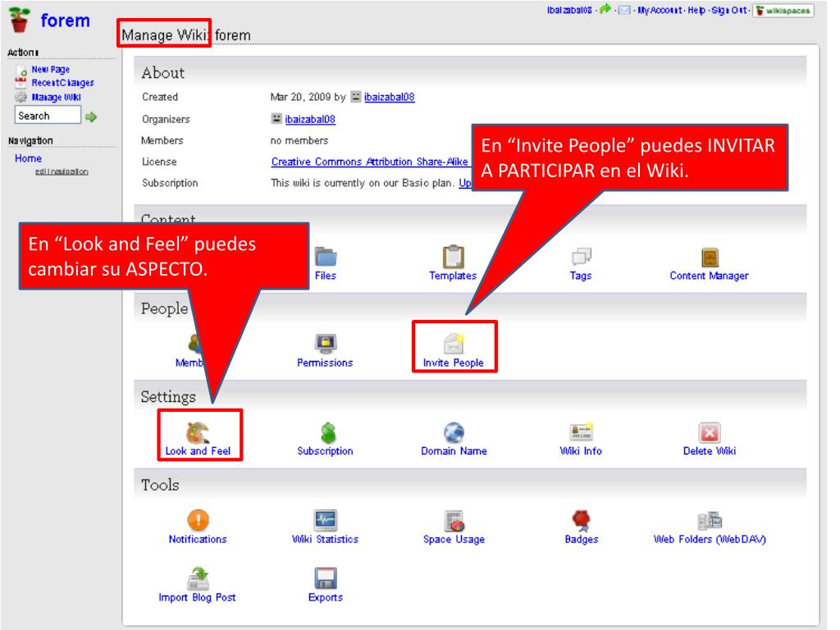This screenshot has width=840, height=630.
Task: Click the Permissions label link
Action: tap(325, 363)
